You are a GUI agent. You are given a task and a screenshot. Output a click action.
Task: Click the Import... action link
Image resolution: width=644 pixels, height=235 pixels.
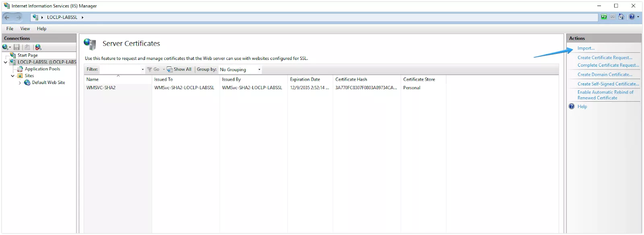tap(586, 48)
